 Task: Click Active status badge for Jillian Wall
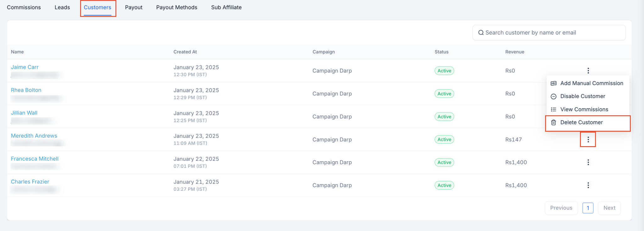(x=444, y=117)
